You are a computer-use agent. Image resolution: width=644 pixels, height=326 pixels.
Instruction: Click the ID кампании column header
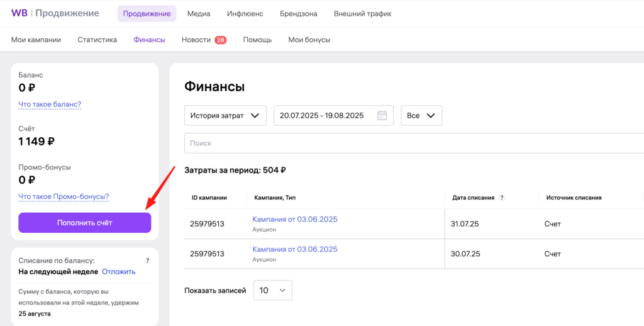[x=209, y=198]
